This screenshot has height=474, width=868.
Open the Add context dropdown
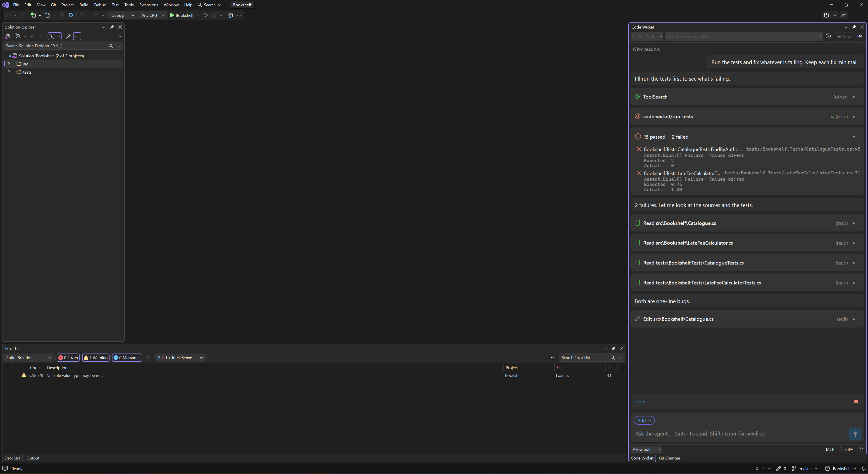[644, 420]
